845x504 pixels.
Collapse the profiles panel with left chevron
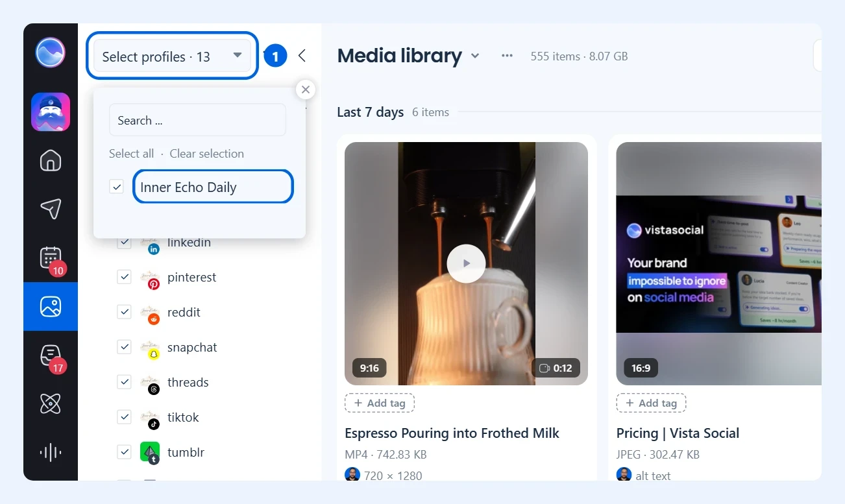[x=302, y=56]
